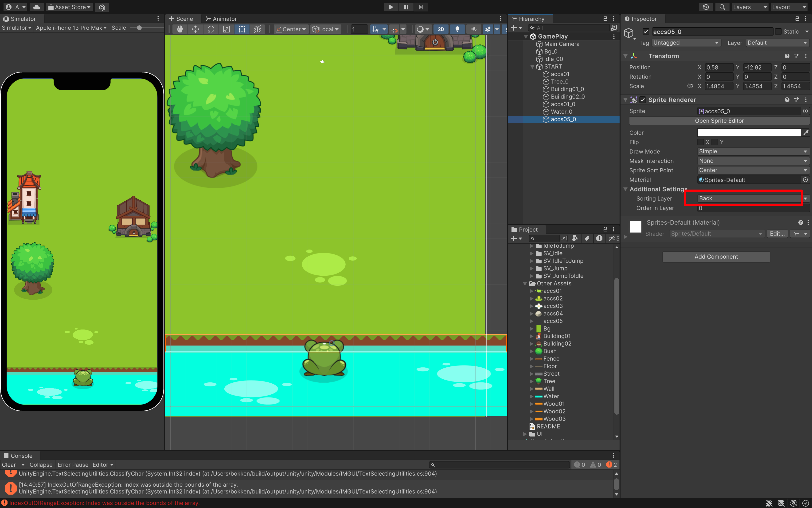
Task: Switch to the Animator tab
Action: click(221, 19)
